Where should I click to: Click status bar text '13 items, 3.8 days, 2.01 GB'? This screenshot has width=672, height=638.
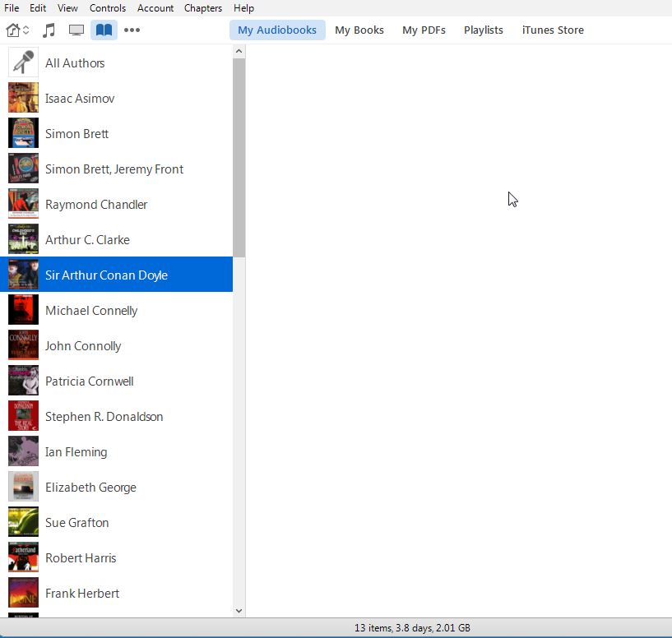412,627
